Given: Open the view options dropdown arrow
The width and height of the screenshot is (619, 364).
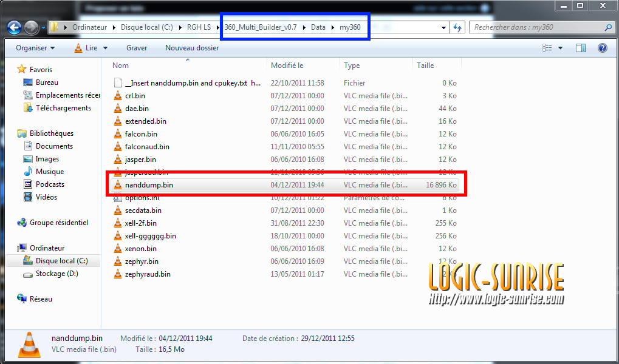Looking at the screenshot, I should pos(560,48).
